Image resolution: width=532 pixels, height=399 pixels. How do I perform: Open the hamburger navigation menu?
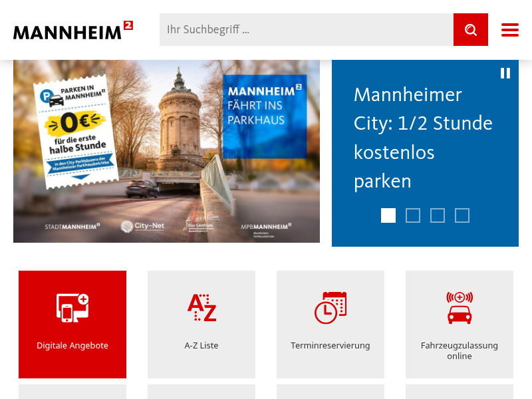click(x=510, y=30)
